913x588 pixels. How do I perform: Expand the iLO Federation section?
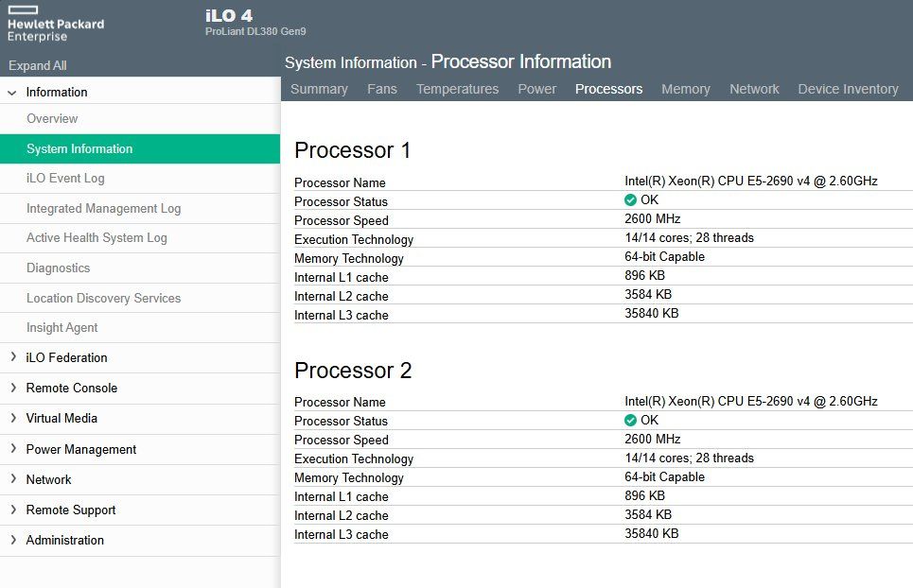tap(13, 357)
